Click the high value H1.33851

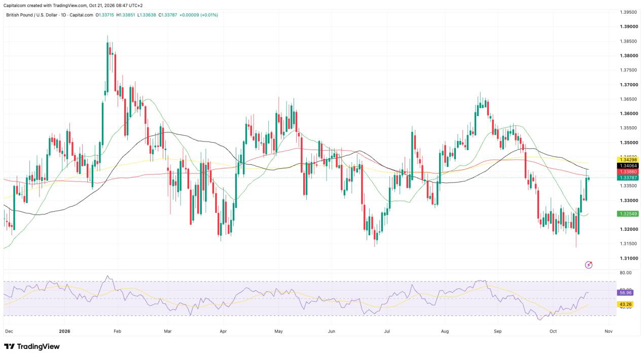[x=126, y=15]
